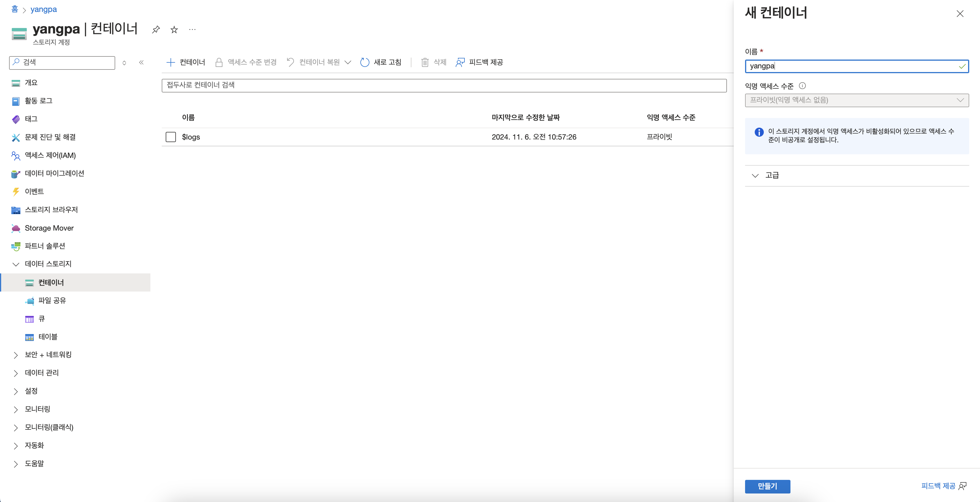
Task: Click the refresh (새로 고침) toolbar icon
Action: [365, 62]
